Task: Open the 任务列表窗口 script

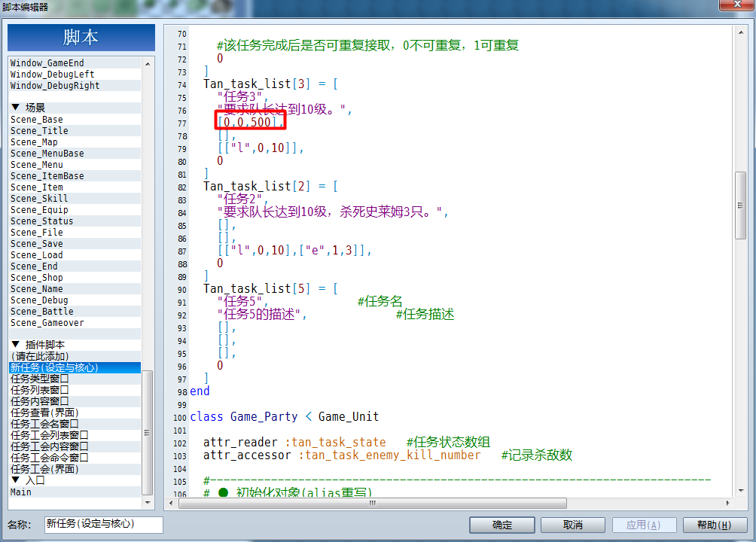Action: point(75,390)
